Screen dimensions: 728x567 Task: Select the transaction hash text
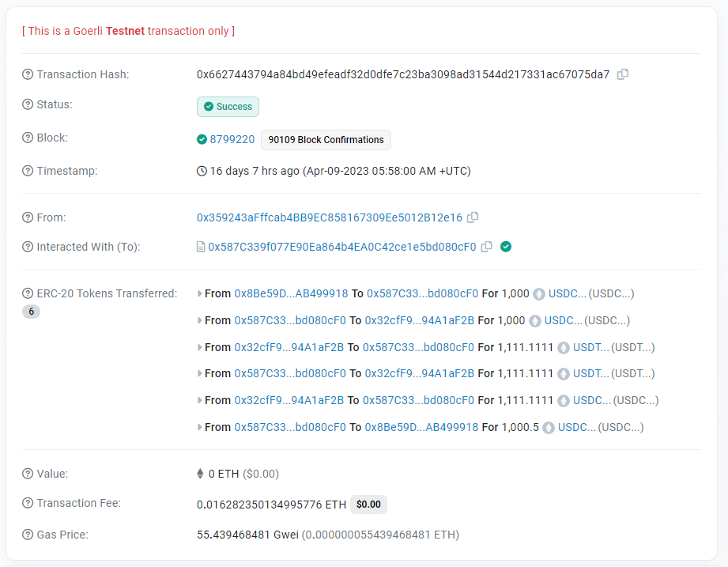(403, 74)
